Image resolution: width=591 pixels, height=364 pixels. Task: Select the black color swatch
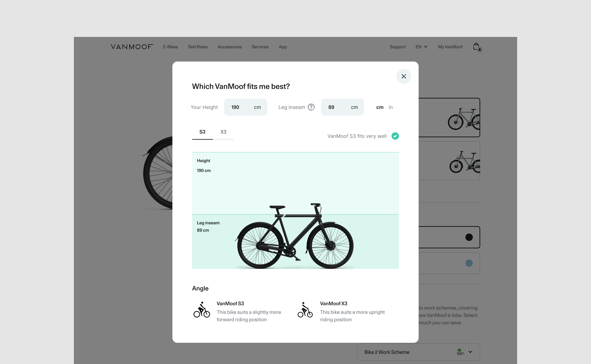pyautogui.click(x=469, y=237)
